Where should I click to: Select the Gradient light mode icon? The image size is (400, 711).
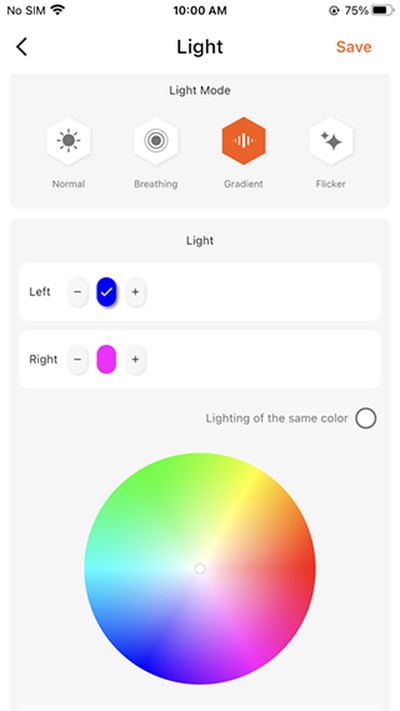[x=244, y=141]
